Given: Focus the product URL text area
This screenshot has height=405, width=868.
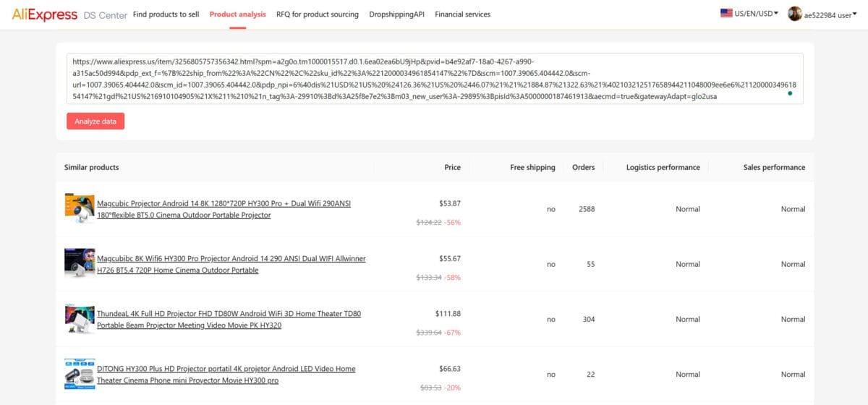Looking at the screenshot, I should (435, 78).
